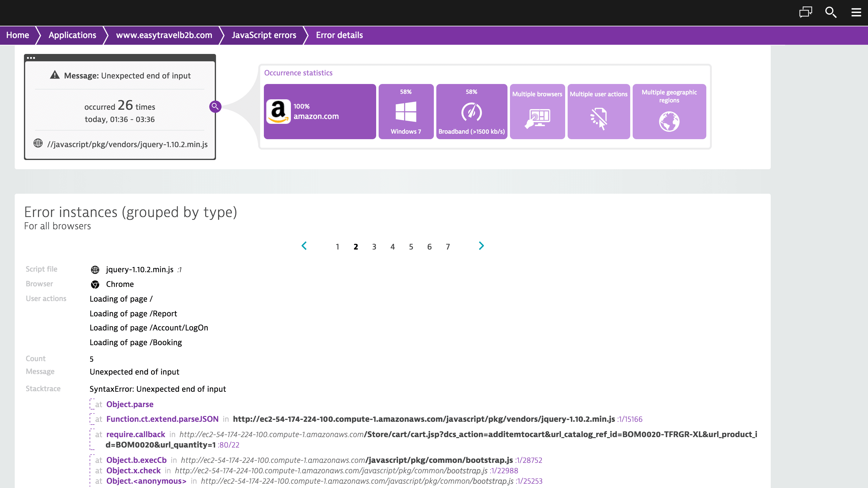The image size is (868, 488).
Task: Click the Broadband speedometer icon
Action: [471, 112]
